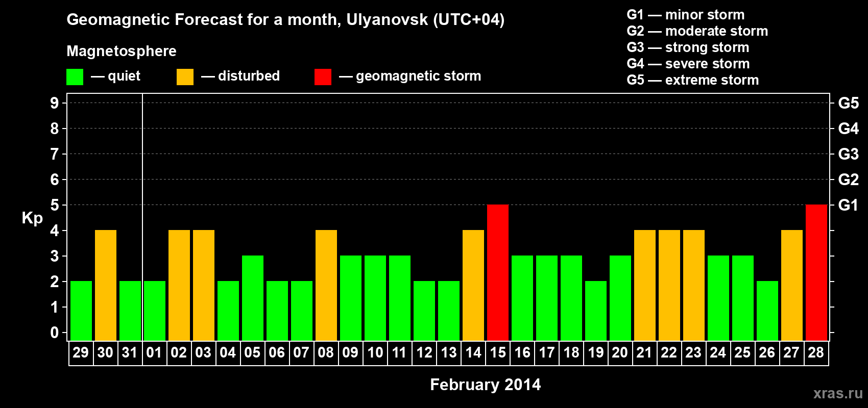This screenshot has height=408, width=868.
Task: Click the 'G5 — extreme storm' legend line
Action: tap(693, 80)
